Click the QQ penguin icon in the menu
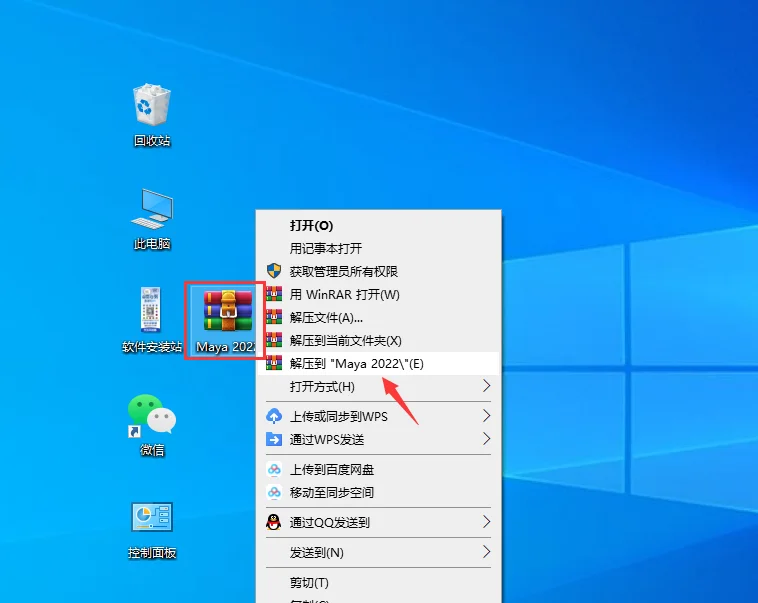The width and height of the screenshot is (758, 603). pyautogui.click(x=274, y=522)
